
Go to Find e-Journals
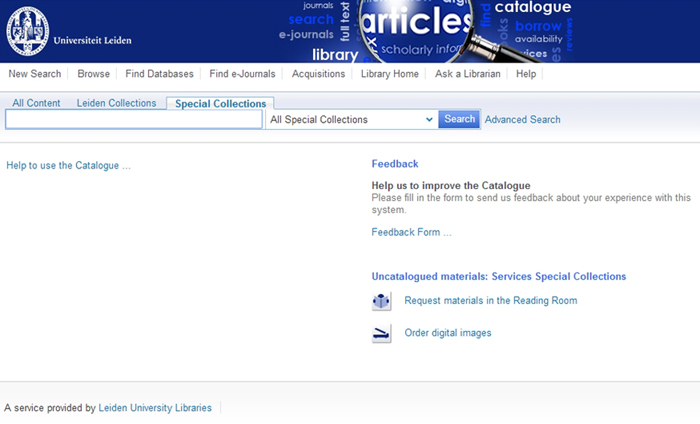tap(242, 74)
